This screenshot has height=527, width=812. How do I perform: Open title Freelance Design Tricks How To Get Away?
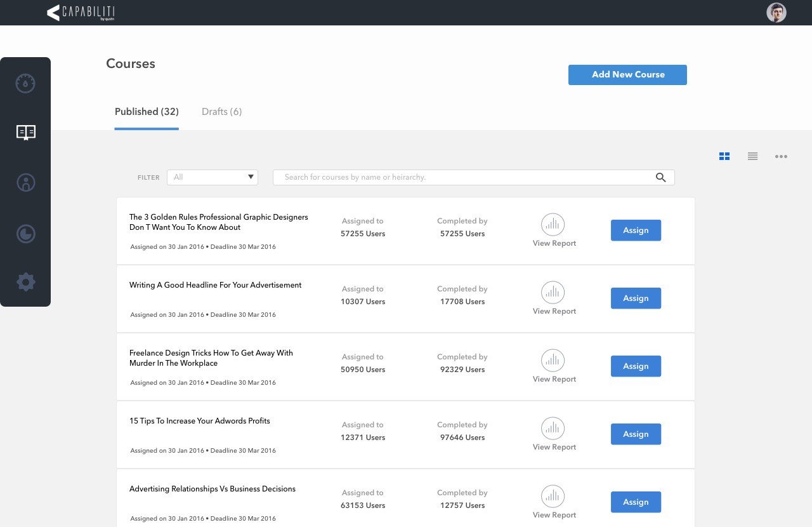pos(211,358)
